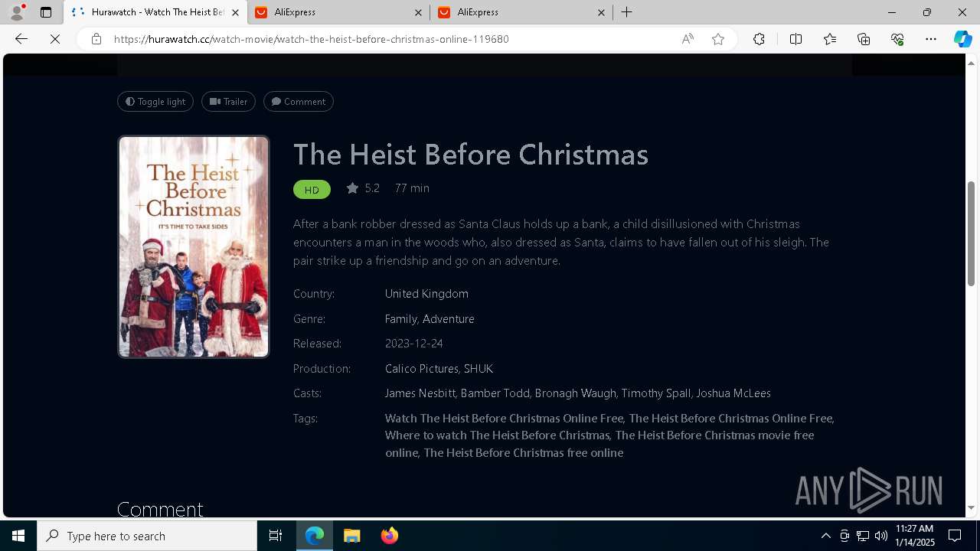Expand Settings and more ellipsis menu
Screen dimensions: 980x551
[x=931, y=39]
